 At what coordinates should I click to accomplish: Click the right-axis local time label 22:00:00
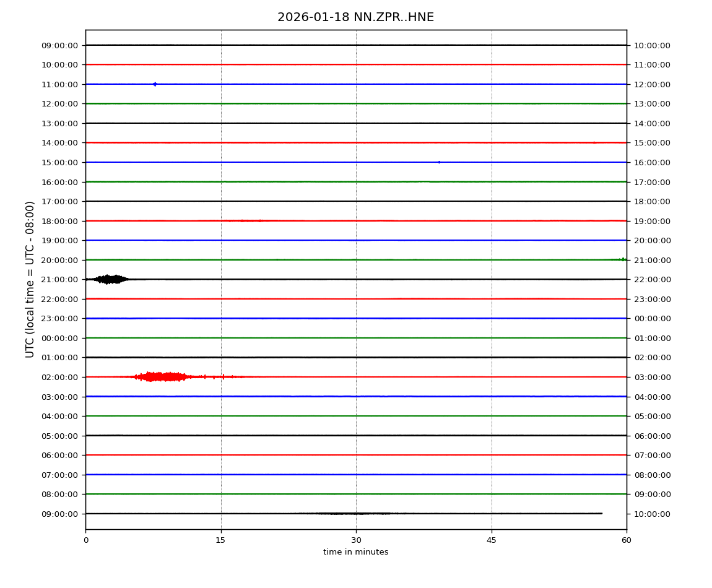(x=652, y=279)
